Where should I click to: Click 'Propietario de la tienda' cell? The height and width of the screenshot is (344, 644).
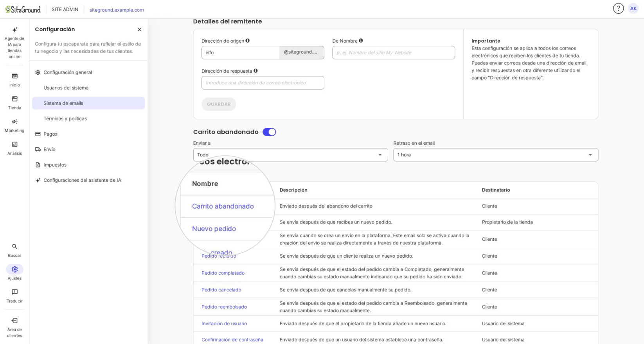pos(507,222)
